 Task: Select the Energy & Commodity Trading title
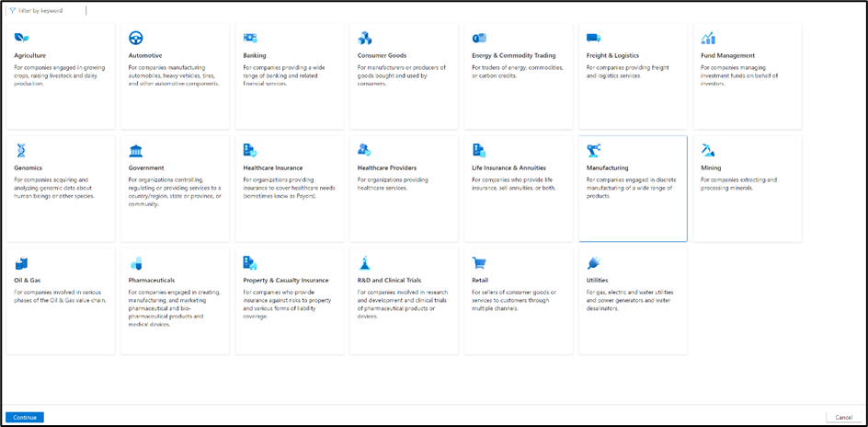click(514, 55)
